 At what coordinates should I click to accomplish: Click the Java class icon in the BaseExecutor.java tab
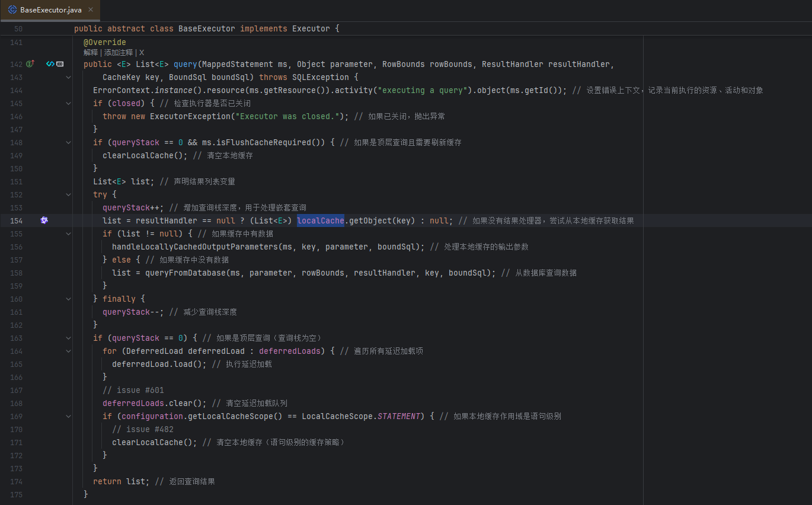pos(12,10)
